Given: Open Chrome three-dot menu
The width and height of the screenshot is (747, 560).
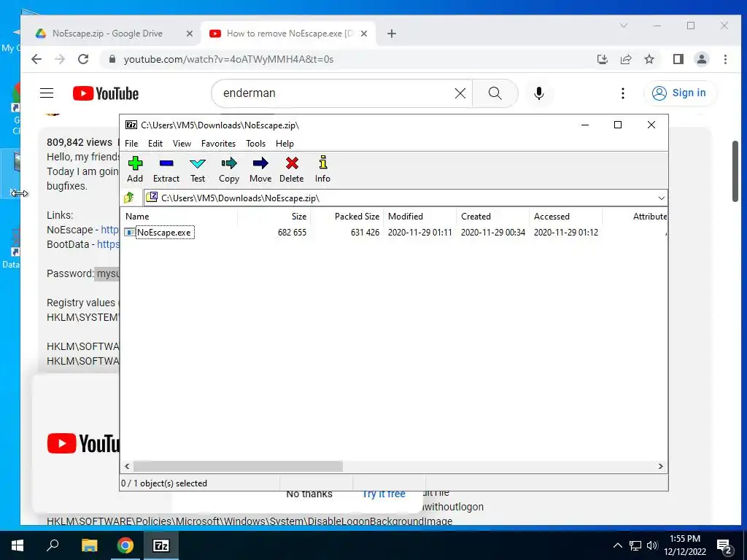Looking at the screenshot, I should click(x=725, y=59).
